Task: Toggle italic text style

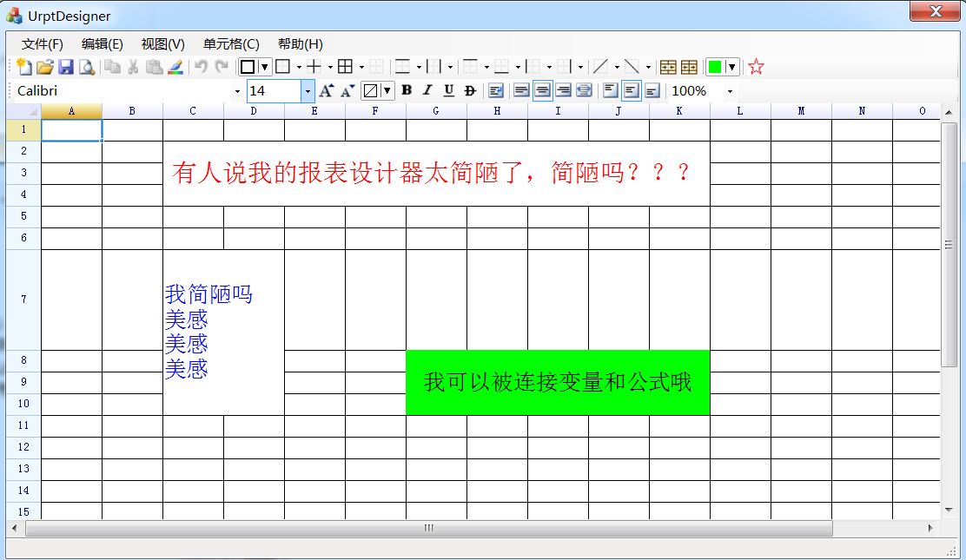Action: point(427,90)
